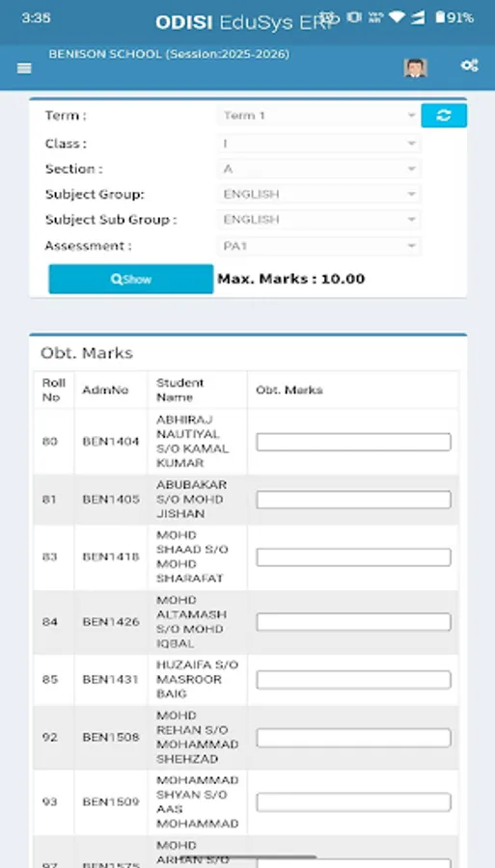Click the AdmNo column header
The height and width of the screenshot is (868, 495).
pyautogui.click(x=105, y=390)
